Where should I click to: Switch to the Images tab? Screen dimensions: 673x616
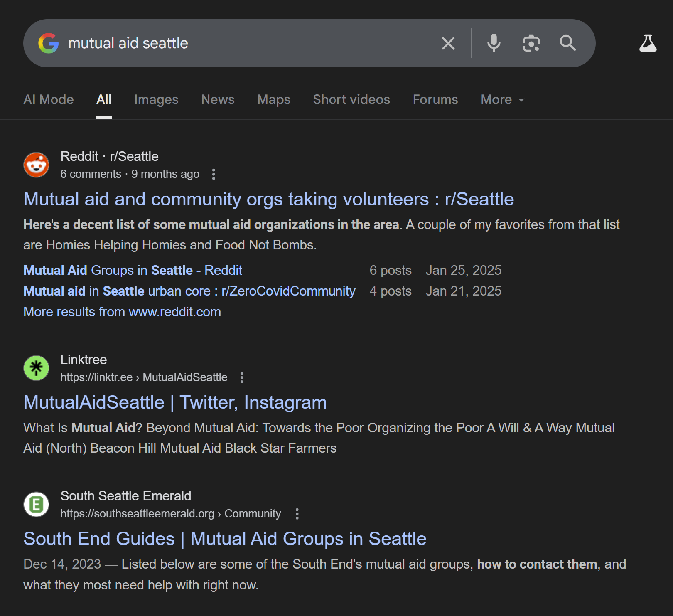(156, 100)
